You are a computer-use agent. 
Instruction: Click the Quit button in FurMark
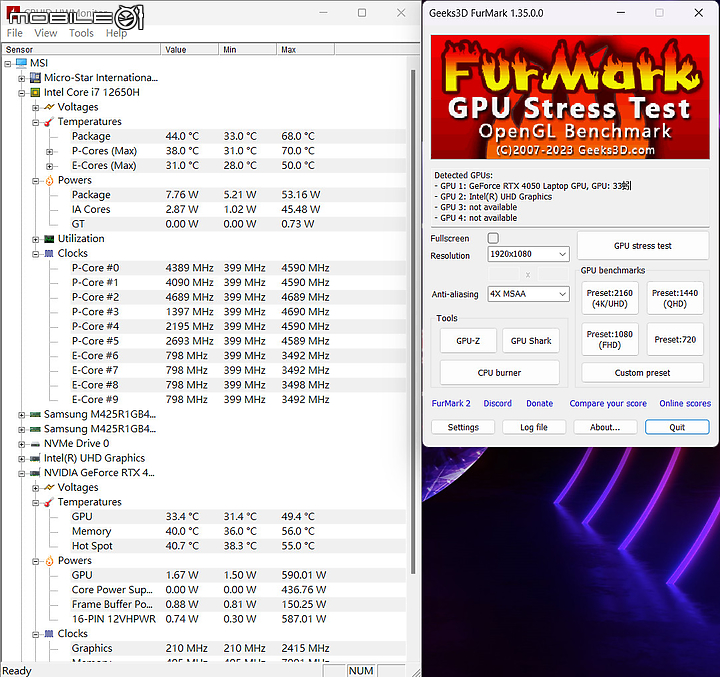(x=677, y=427)
